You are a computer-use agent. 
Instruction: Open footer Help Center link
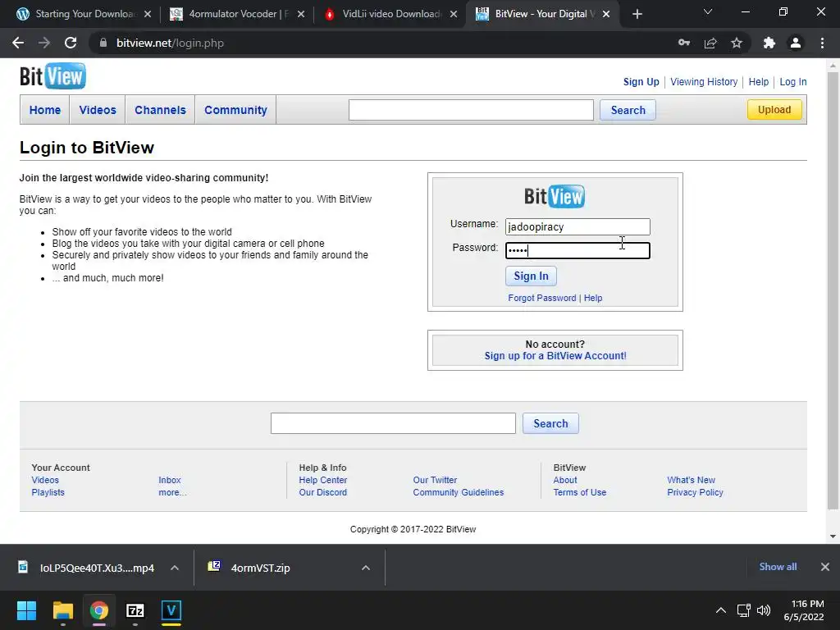click(x=323, y=480)
